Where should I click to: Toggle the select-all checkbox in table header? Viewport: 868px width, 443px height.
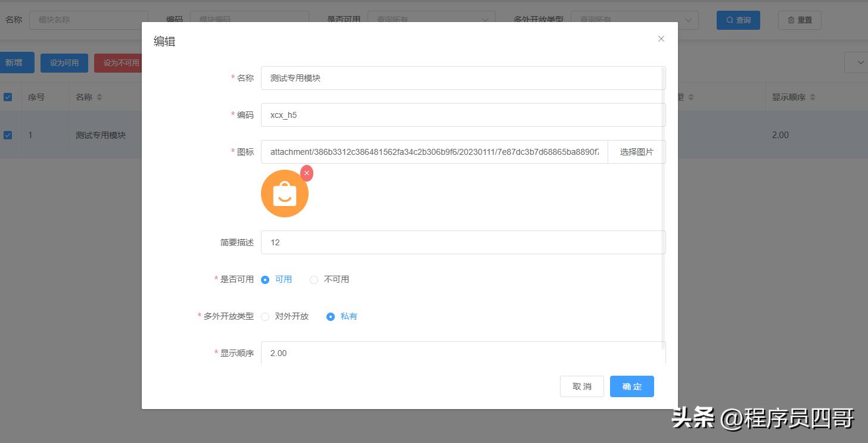(8, 96)
